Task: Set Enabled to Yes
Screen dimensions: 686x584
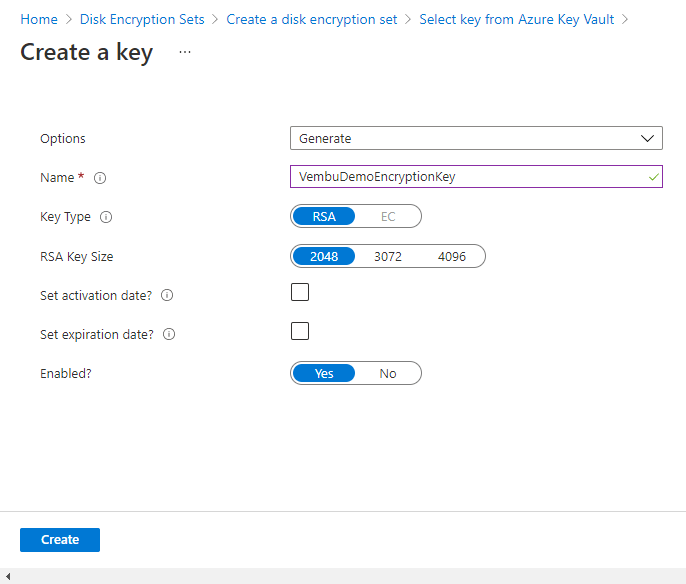Action: [324, 374]
